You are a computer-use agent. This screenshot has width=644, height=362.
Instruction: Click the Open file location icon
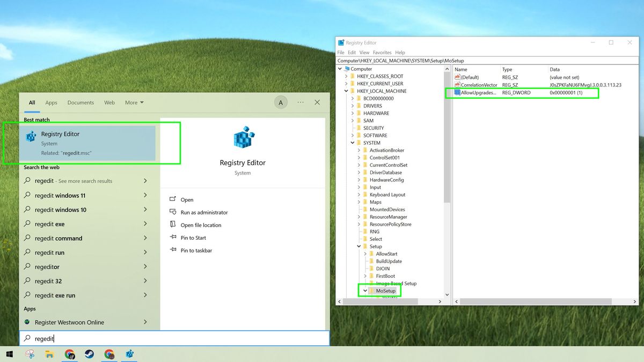pyautogui.click(x=172, y=225)
